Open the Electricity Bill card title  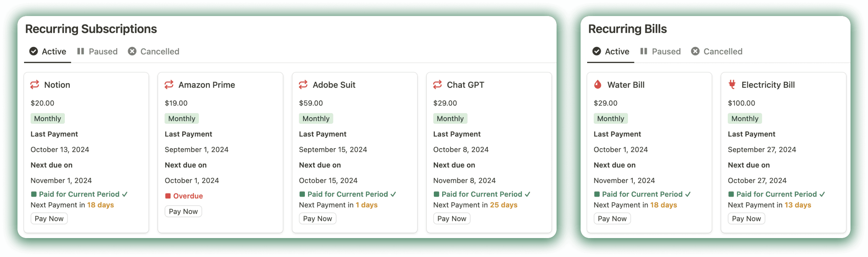point(768,85)
